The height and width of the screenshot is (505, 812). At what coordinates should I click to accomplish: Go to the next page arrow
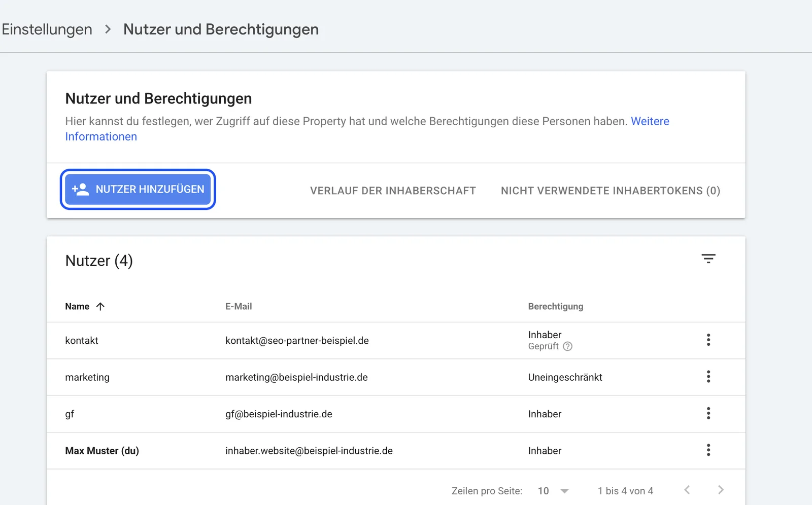(x=721, y=490)
